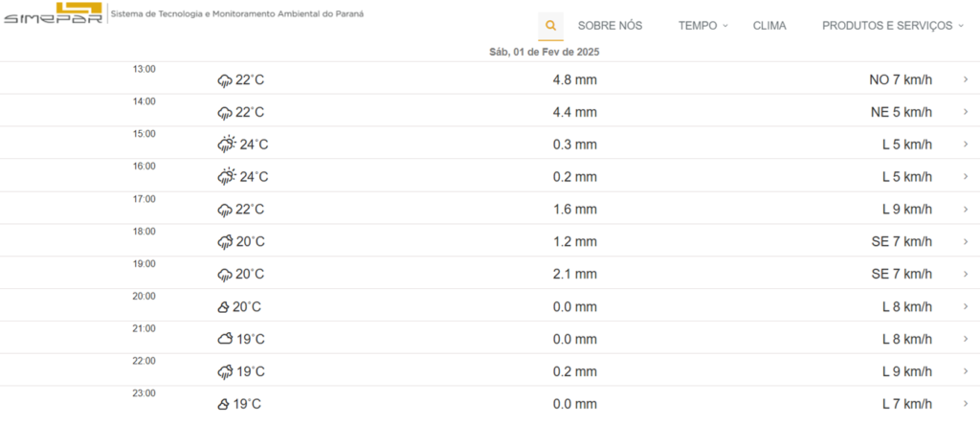Select the 20:00 time label
980x424 pixels.
pos(144,297)
